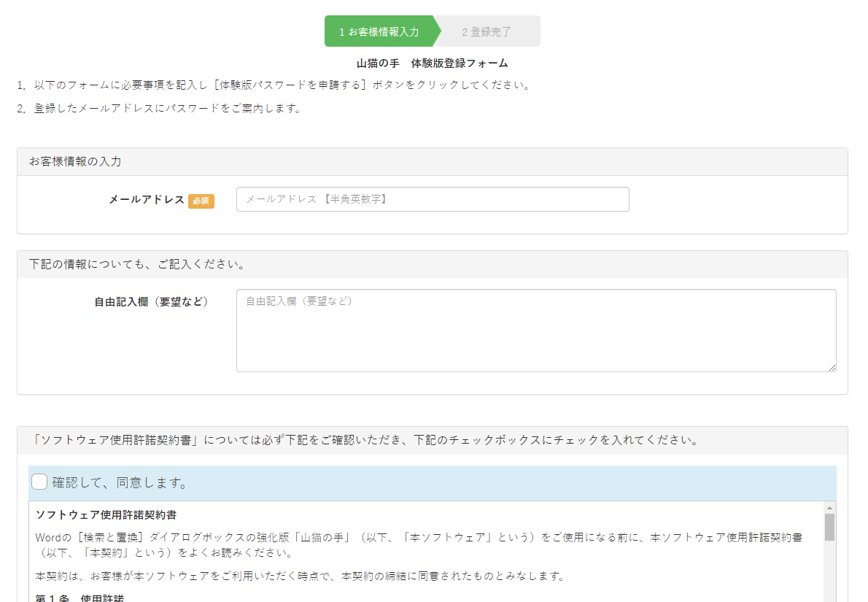Click the 山猫の手 体験版登録フォーム title
868x602 pixels.
coord(432,63)
